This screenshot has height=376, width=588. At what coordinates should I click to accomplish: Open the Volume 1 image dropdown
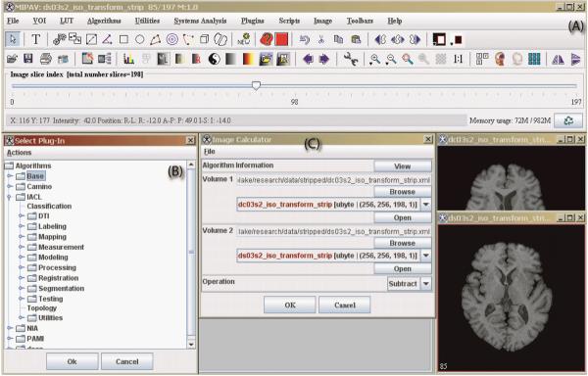click(426, 205)
